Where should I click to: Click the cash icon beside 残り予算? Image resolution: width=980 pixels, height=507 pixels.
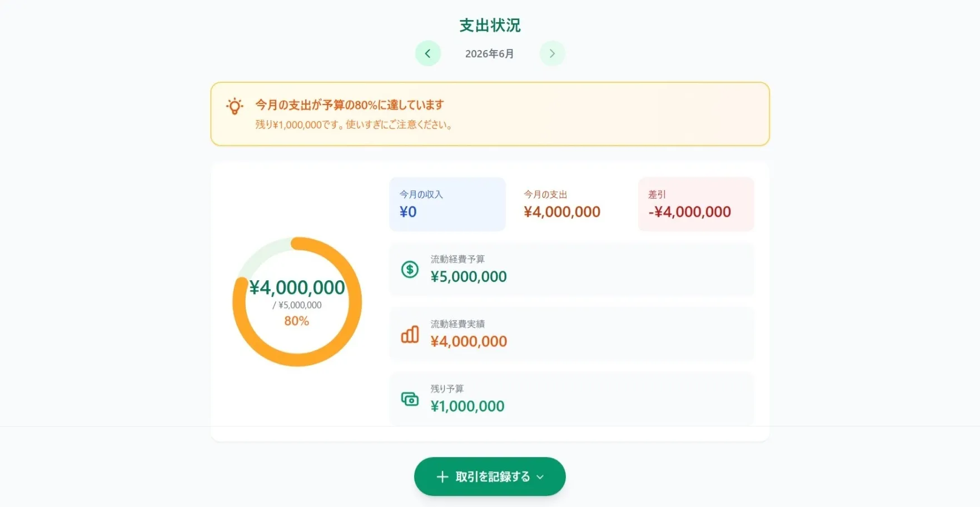point(410,399)
